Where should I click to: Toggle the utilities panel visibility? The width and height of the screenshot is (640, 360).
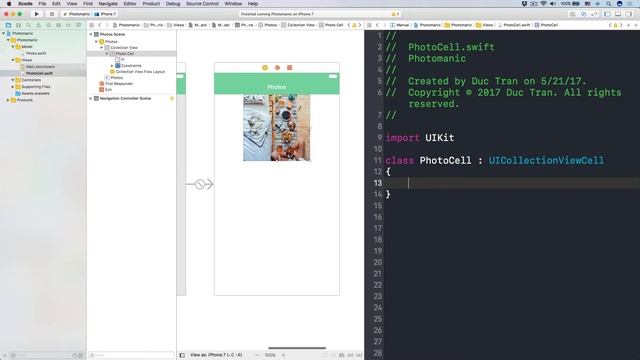tap(629, 14)
